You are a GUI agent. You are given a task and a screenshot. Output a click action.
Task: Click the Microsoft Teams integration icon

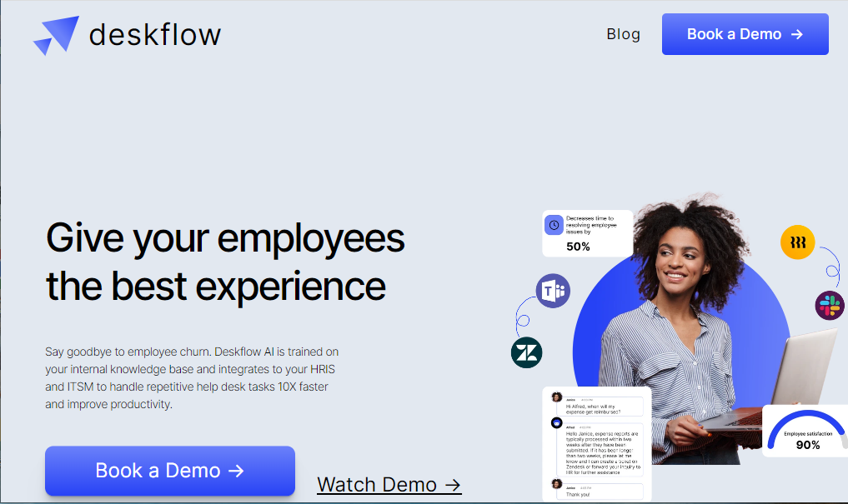click(x=553, y=291)
